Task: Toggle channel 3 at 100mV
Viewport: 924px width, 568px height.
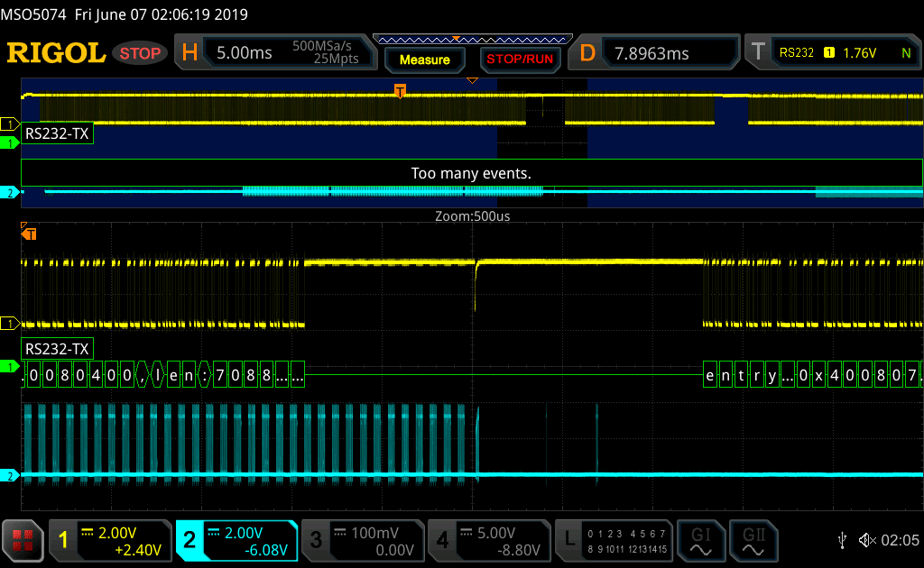Action: pos(361,540)
